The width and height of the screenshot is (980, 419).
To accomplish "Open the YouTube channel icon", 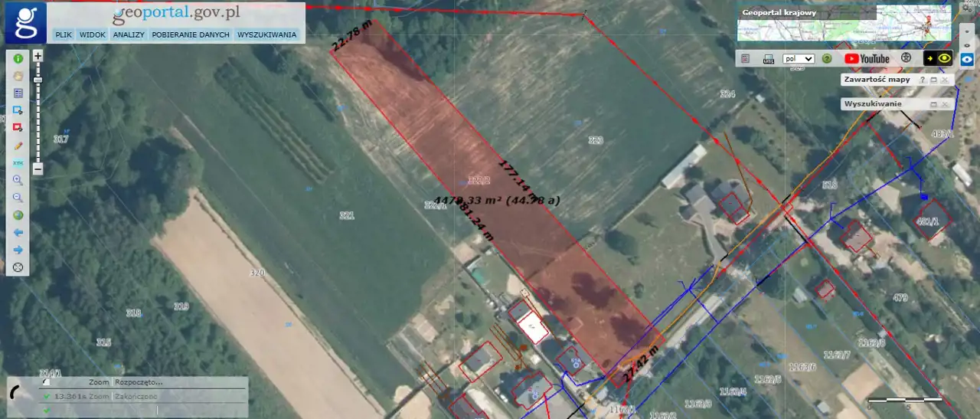I will 867,58.
